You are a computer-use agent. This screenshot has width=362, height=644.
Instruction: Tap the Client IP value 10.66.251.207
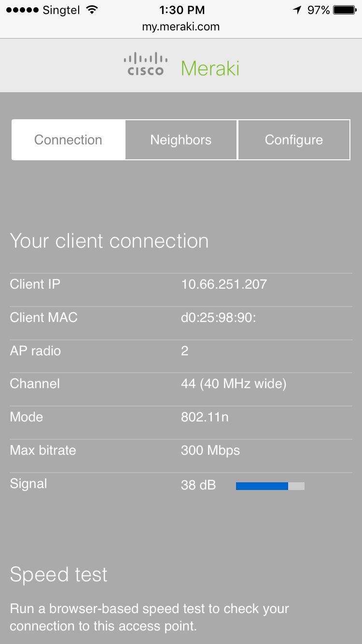click(x=224, y=284)
